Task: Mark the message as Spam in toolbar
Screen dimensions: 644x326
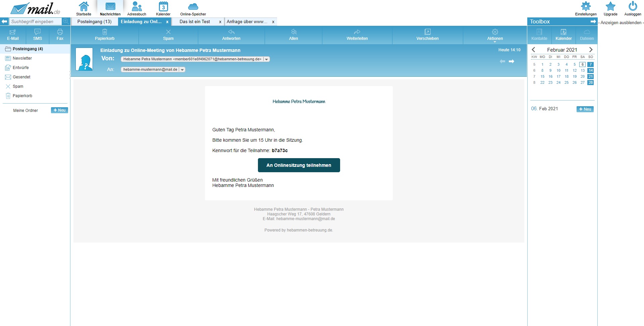Action: [x=168, y=35]
